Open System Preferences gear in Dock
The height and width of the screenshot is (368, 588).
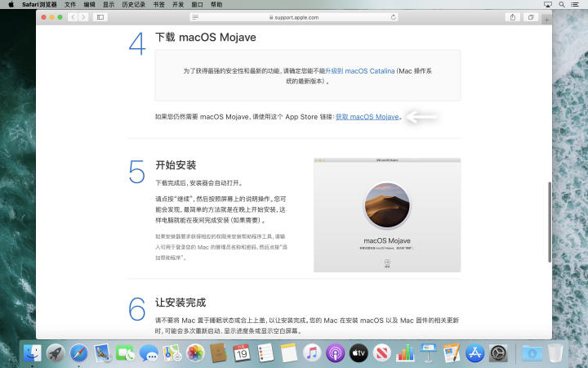tap(498, 353)
